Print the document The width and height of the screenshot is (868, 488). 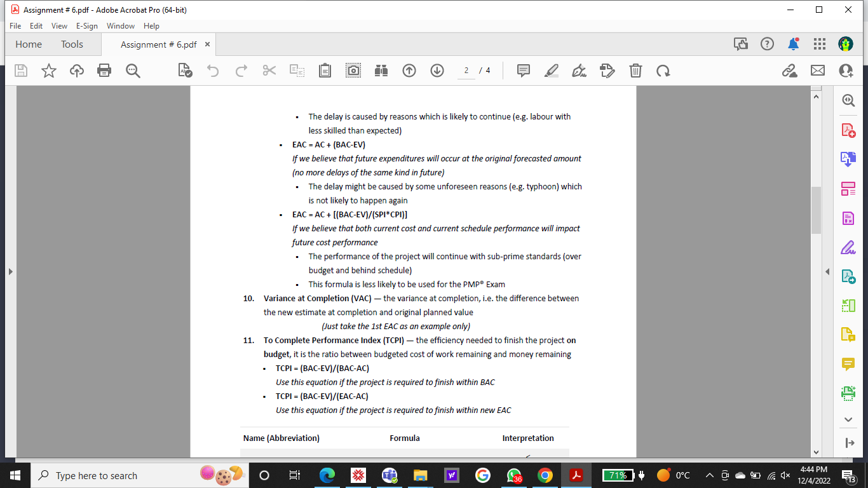pos(104,70)
